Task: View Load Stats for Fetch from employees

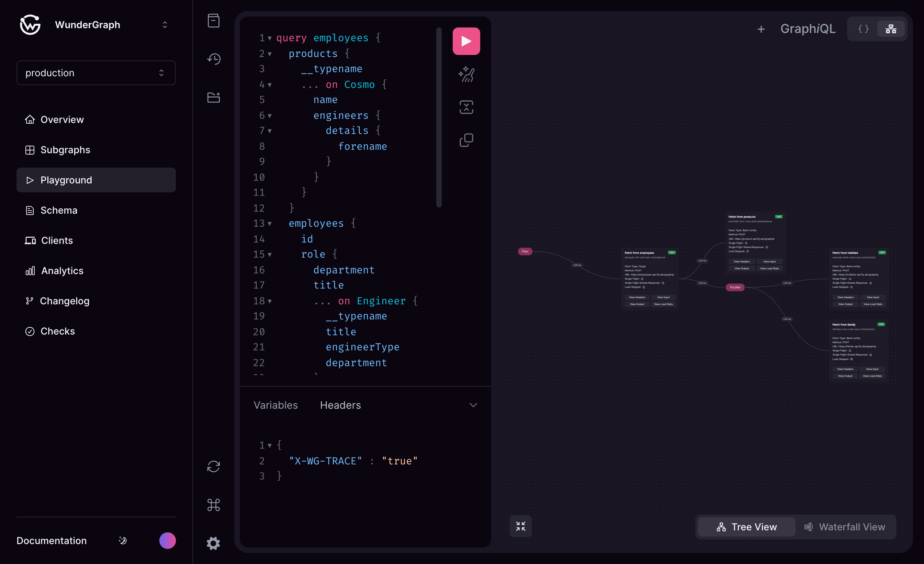Action: coord(663,304)
